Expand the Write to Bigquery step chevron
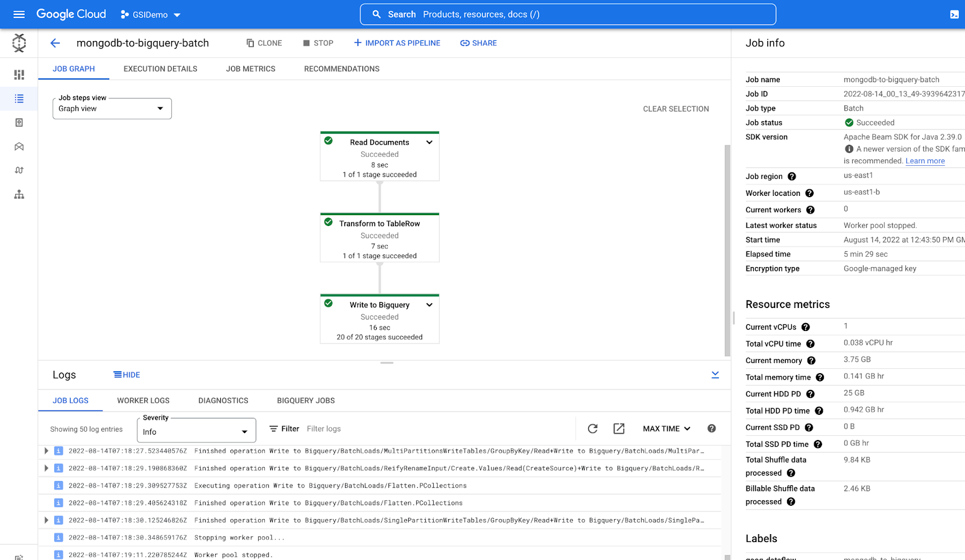The width and height of the screenshot is (965, 560). pyautogui.click(x=429, y=305)
